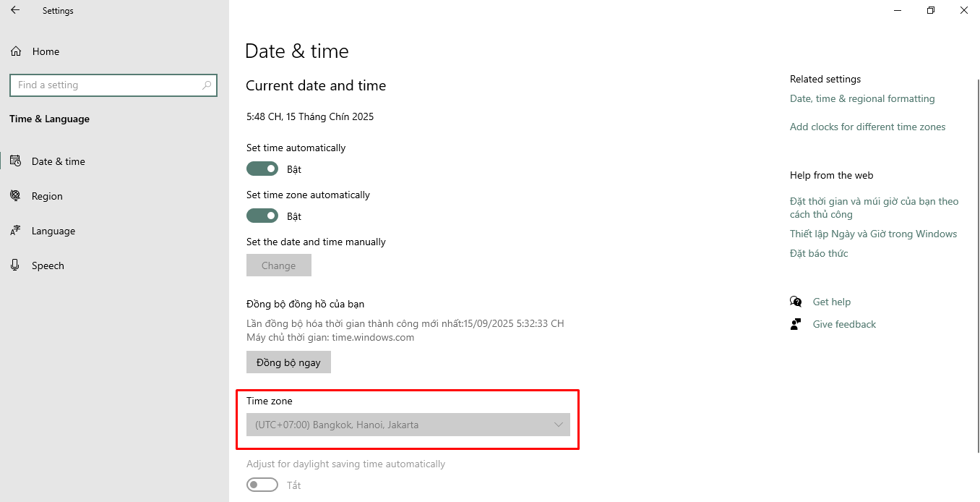
Task: Click the Đồng bộ ngay button
Action: 288,362
